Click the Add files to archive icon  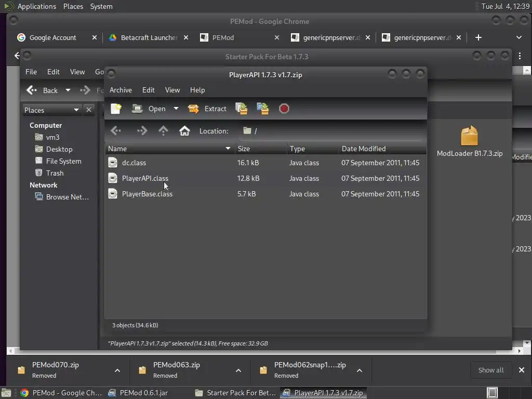coord(241,109)
